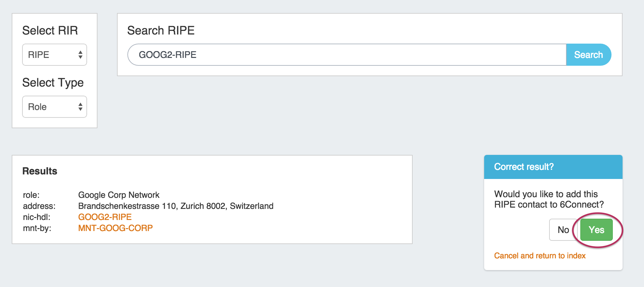Click the Results heading
Viewport: 644px width, 287px height.
(x=40, y=171)
